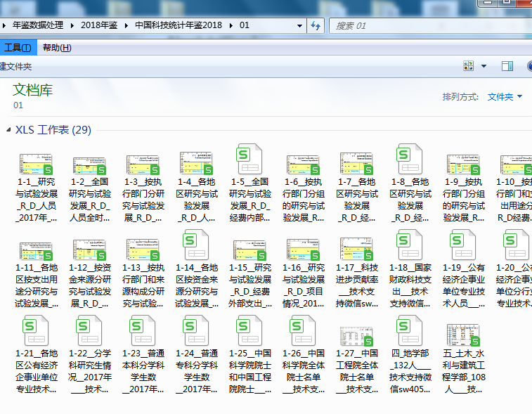Click file name 1-9_按执行部门分组的研究
Image resolution: width=532 pixels, height=414 pixels.
point(463,200)
